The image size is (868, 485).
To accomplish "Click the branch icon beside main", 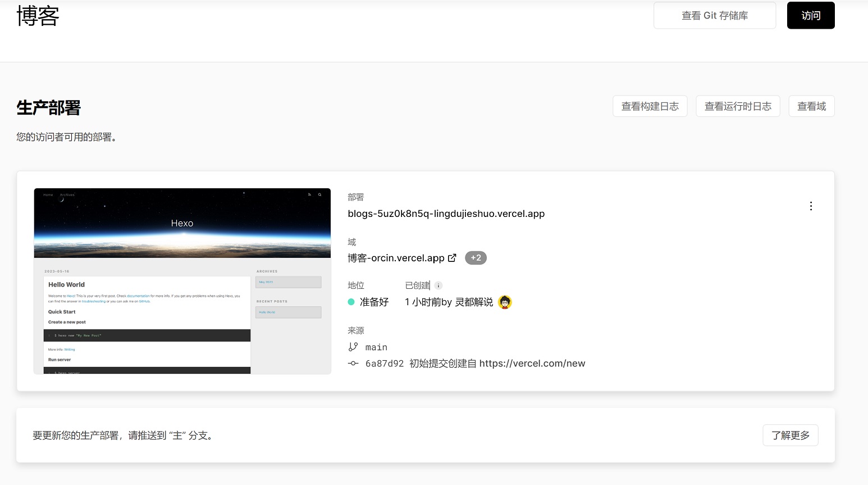I will pyautogui.click(x=354, y=347).
